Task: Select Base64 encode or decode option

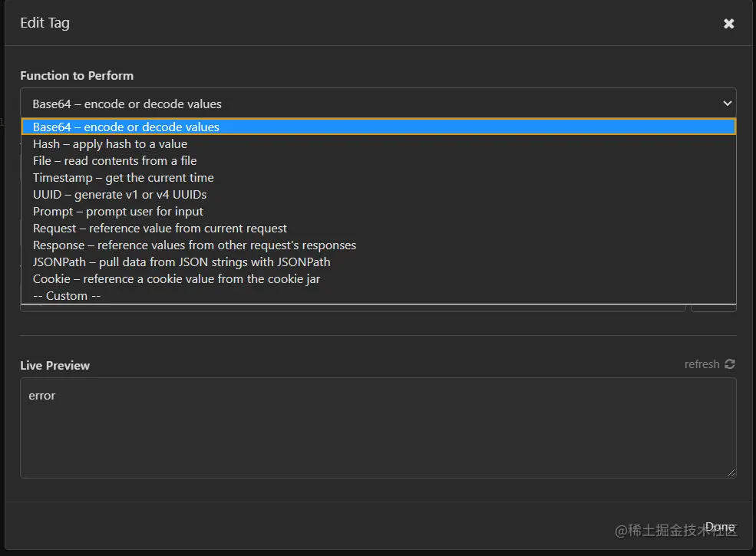Action: tap(126, 127)
